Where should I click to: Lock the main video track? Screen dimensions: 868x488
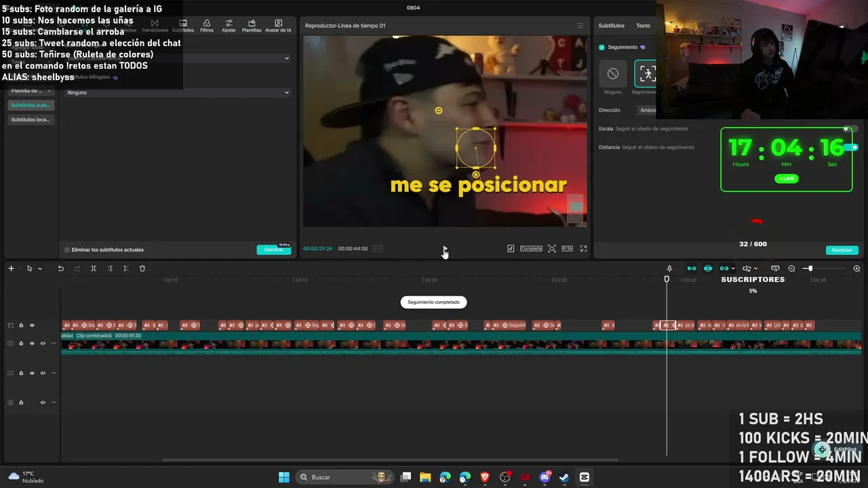21,344
